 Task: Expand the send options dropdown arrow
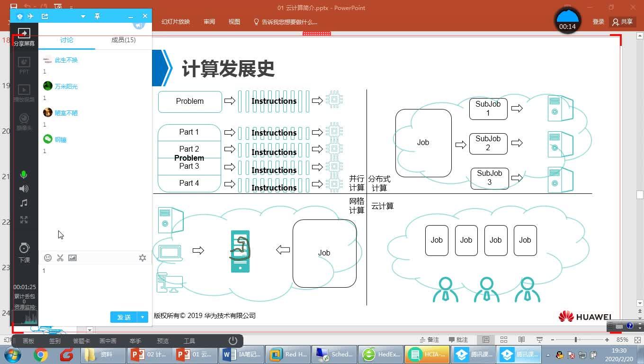coord(143,317)
